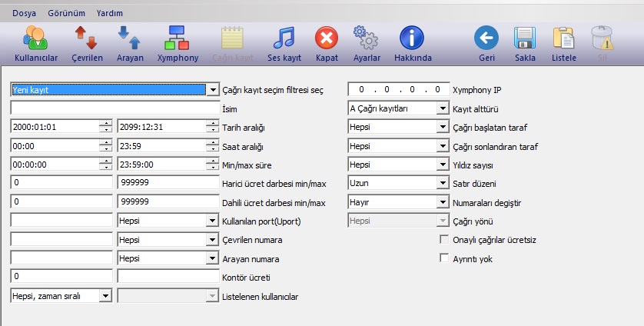Enable Onaylı çağrılar ücretsiz checkbox
Screen dimensions: 644x326
pos(443,240)
